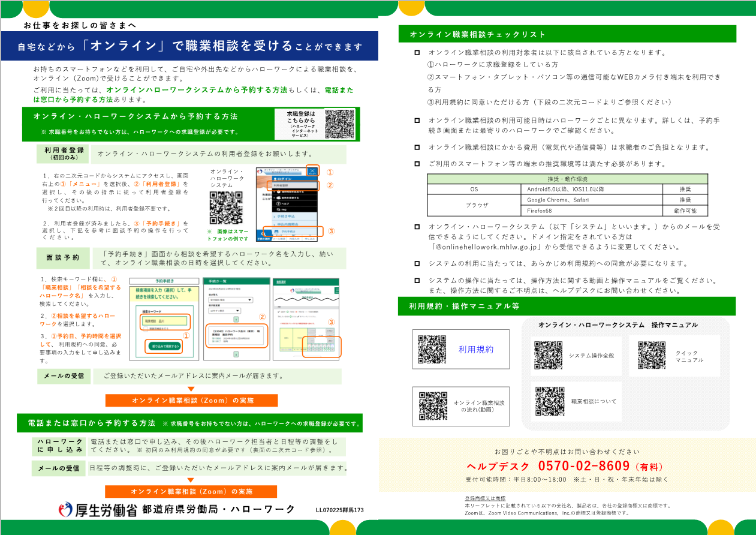The width and height of the screenshot is (756, 535).
Task: Click the オンライン職業相談の流れ(動画) QR code
Action: [x=433, y=406]
